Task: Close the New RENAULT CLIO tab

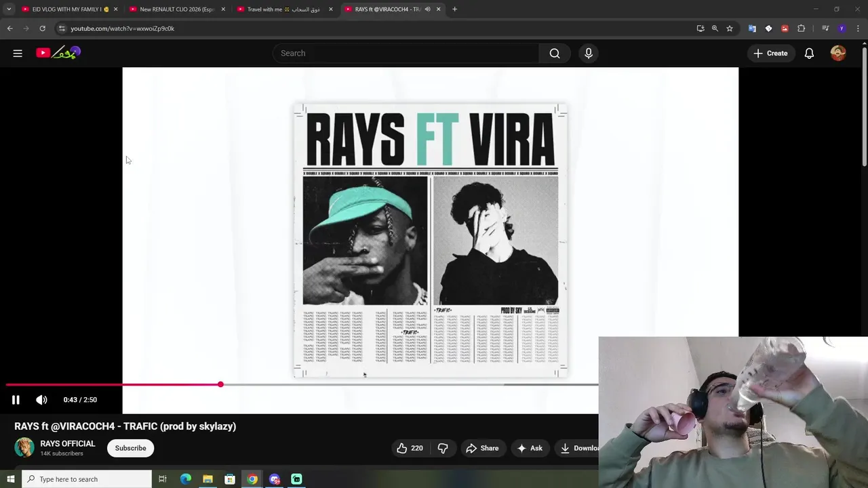Action: coord(223,9)
